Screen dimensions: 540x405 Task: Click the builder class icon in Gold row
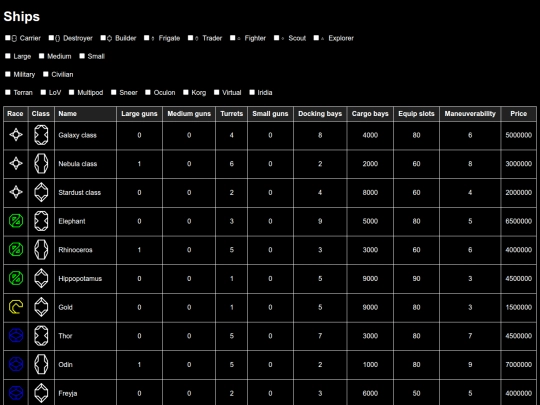(x=41, y=307)
